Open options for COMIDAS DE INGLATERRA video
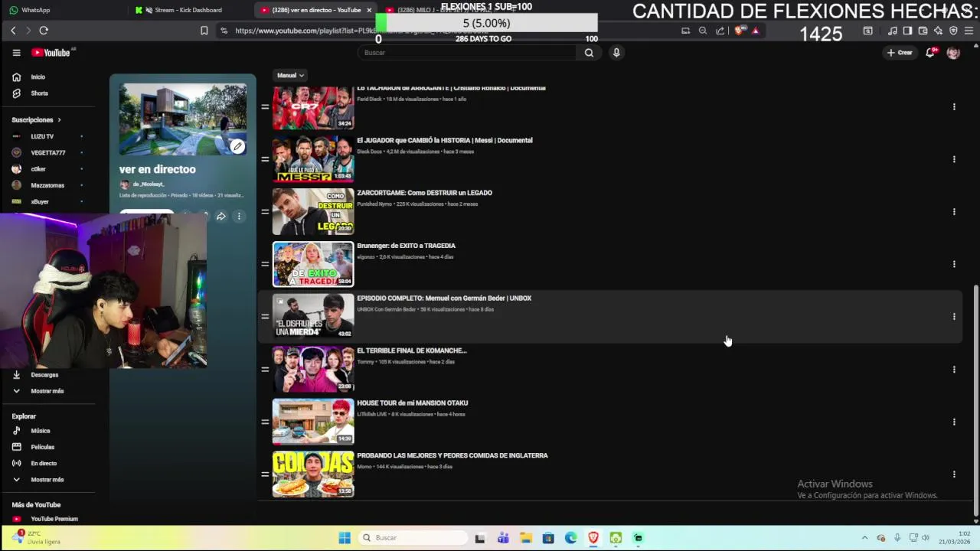Image resolution: width=980 pixels, height=551 pixels. click(954, 474)
